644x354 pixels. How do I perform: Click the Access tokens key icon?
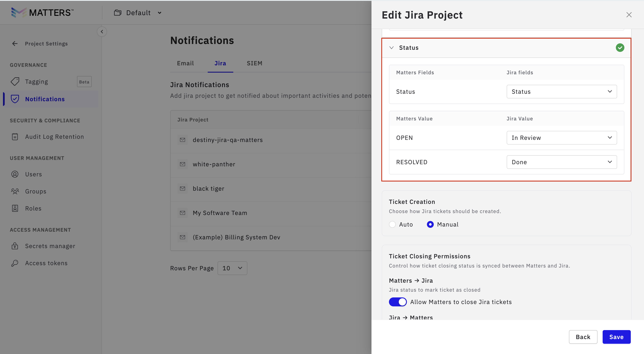coord(15,263)
